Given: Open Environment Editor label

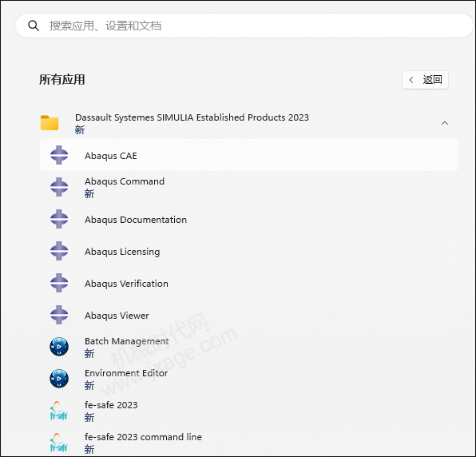Looking at the screenshot, I should (x=126, y=373).
